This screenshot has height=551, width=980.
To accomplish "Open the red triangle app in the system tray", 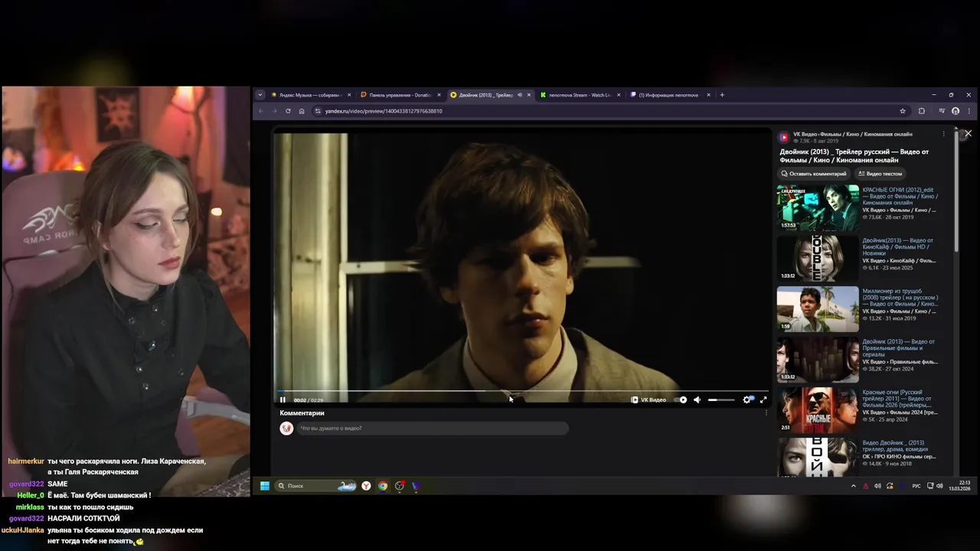I will (866, 486).
